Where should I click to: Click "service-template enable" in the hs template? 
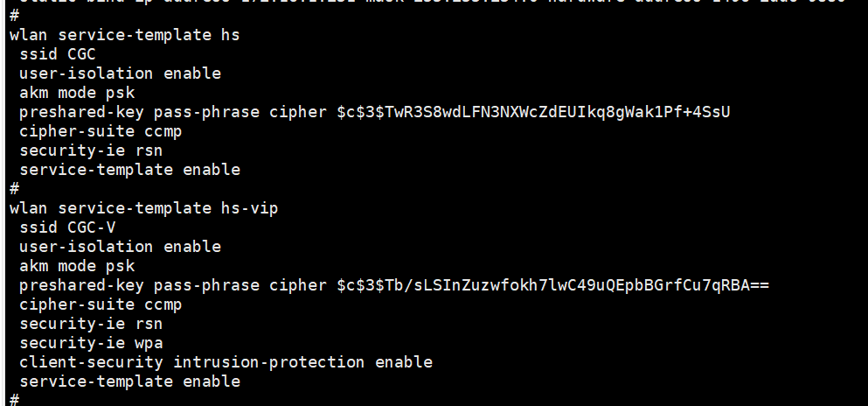(129, 170)
